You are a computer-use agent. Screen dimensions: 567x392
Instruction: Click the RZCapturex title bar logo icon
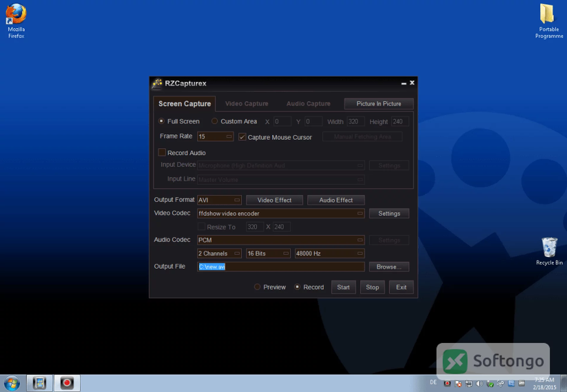click(157, 83)
